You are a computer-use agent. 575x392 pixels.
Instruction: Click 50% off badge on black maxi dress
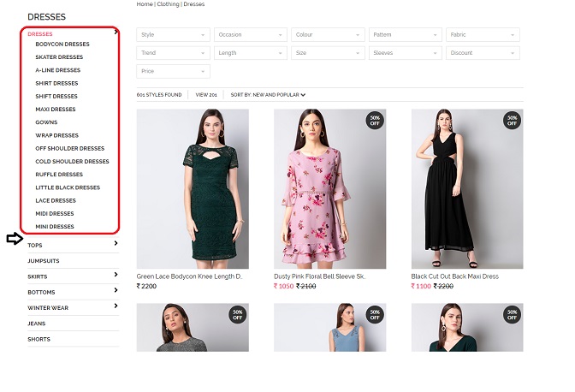pos(512,120)
